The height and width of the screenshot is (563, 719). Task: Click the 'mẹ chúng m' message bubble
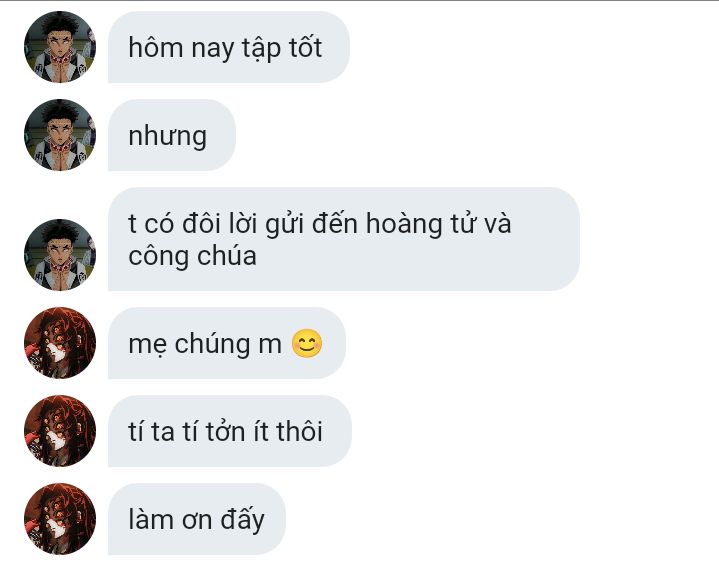point(227,343)
